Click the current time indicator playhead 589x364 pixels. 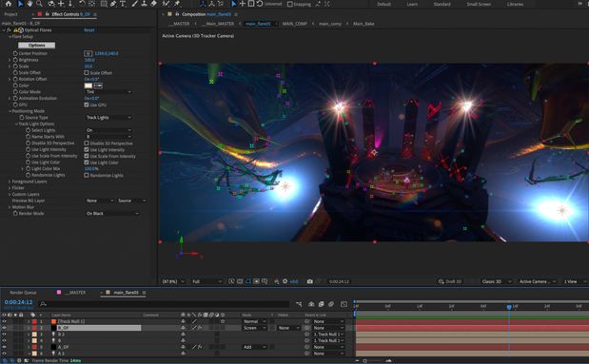point(509,307)
